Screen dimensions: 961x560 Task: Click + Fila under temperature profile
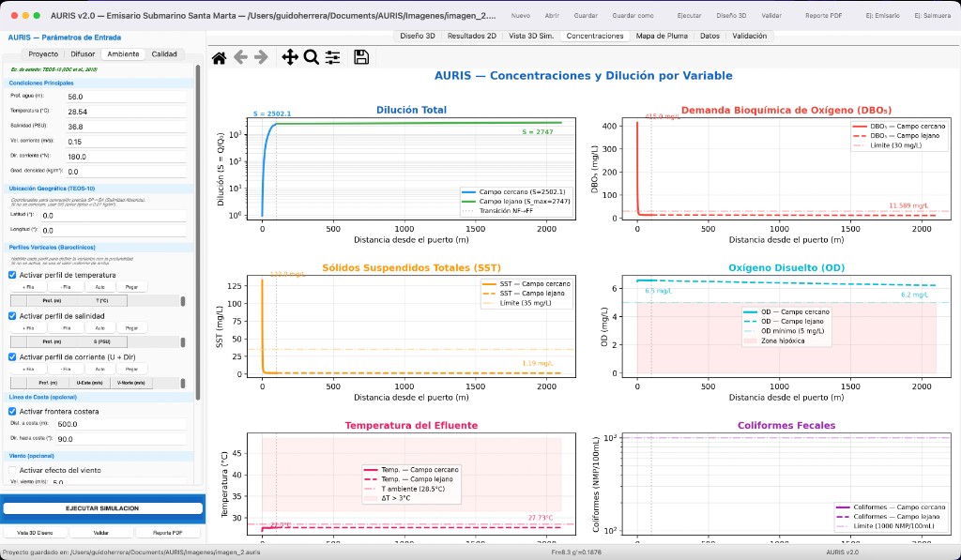[28, 287]
